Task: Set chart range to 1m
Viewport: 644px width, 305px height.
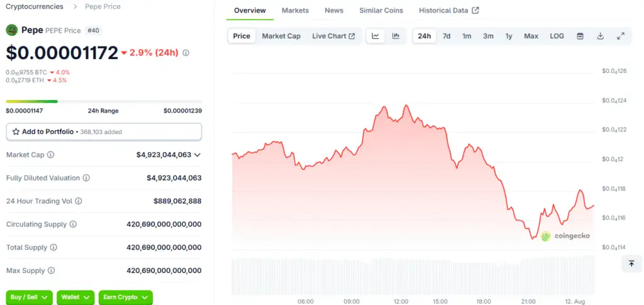Action: [x=467, y=36]
